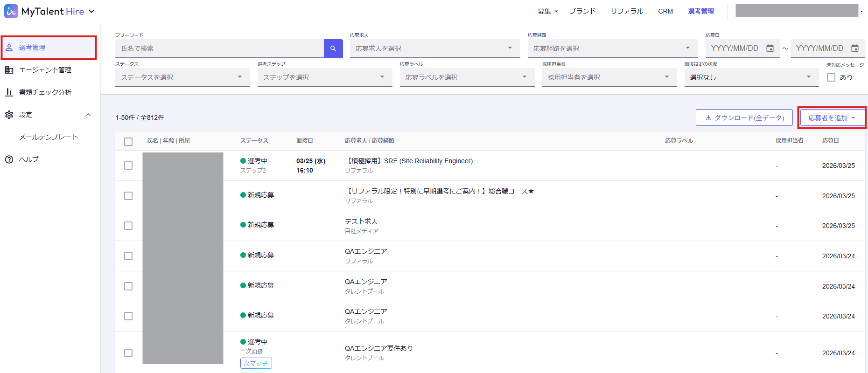
Task: Click the 設定 gear icon
Action: pos(9,115)
